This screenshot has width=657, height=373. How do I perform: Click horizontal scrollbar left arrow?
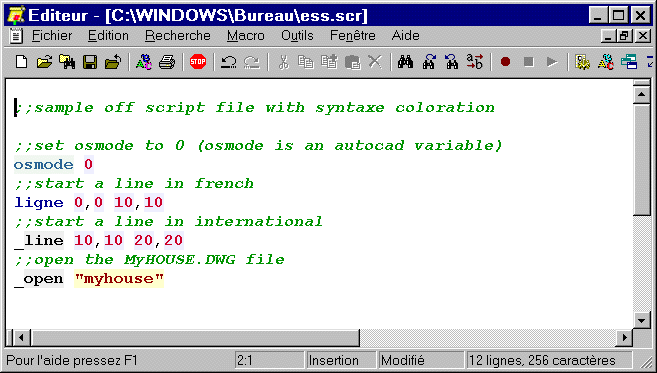(21, 337)
